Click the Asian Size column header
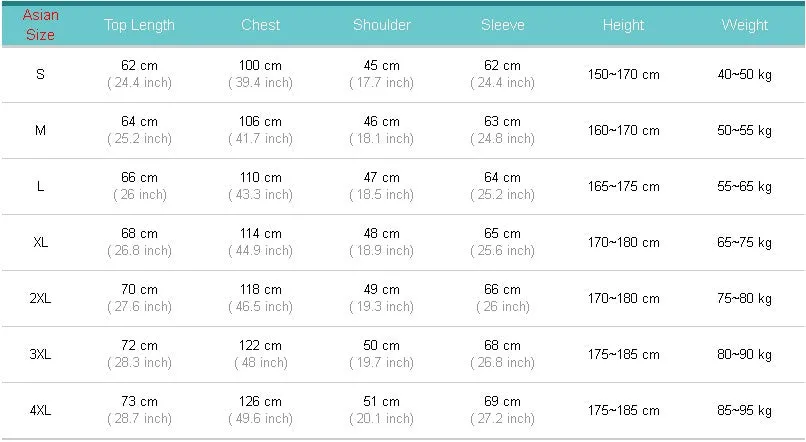 (41, 25)
